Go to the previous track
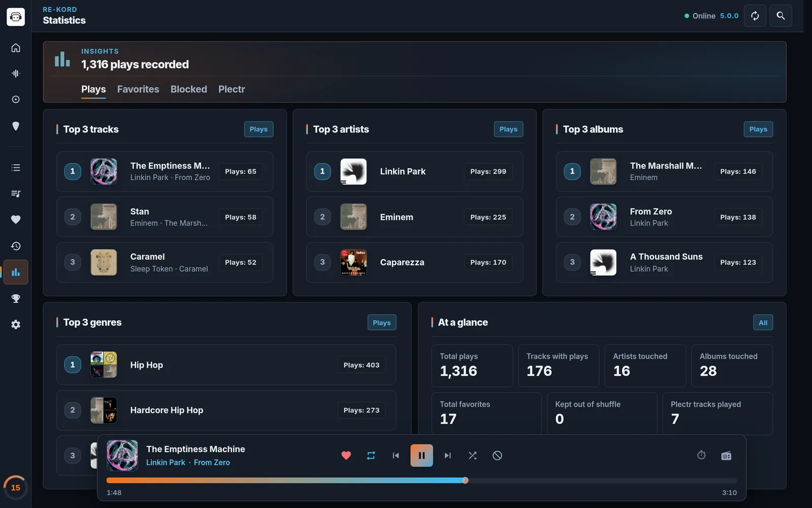This screenshot has height=508, width=812. click(x=396, y=456)
